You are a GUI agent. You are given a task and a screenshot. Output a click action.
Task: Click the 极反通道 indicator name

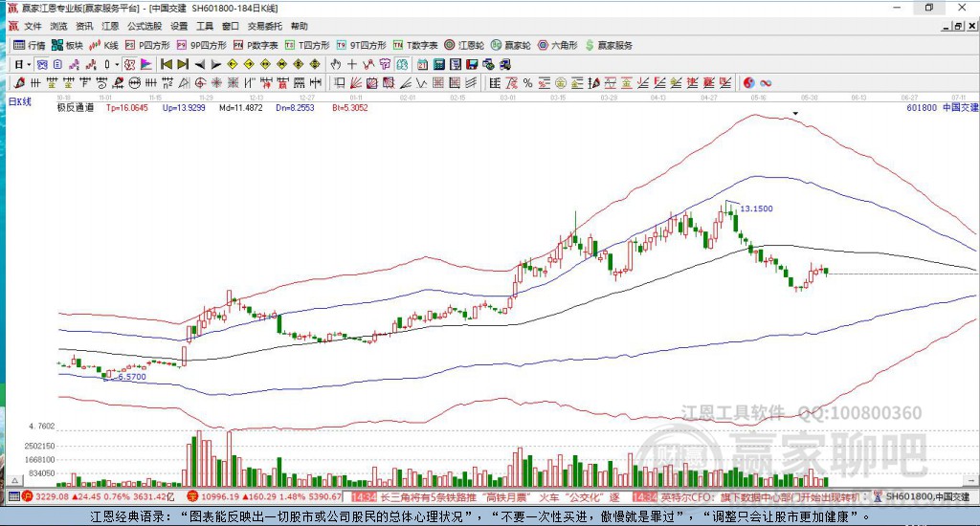click(76, 107)
